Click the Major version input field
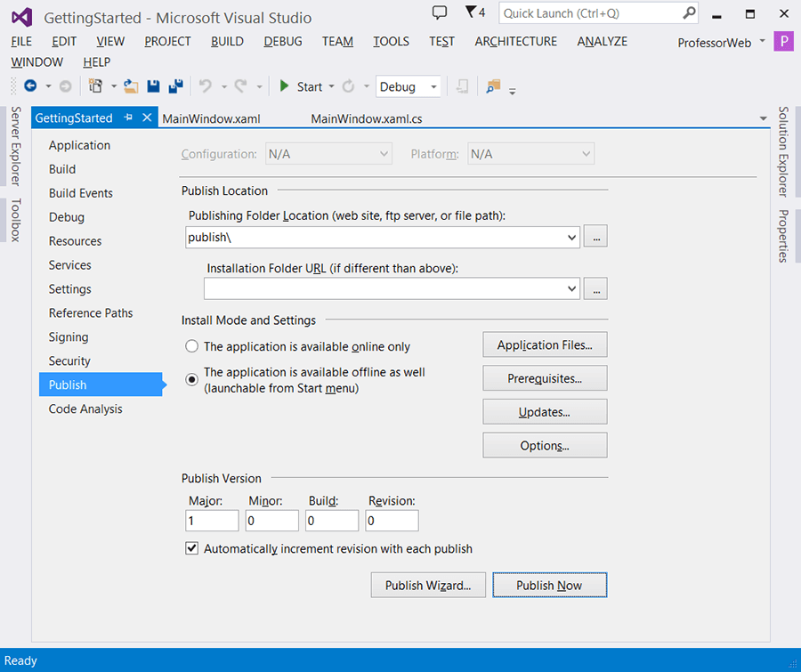 click(212, 521)
